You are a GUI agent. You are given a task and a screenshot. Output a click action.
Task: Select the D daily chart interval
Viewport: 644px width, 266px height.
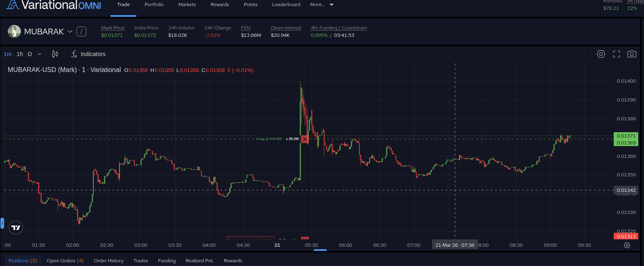(x=30, y=54)
